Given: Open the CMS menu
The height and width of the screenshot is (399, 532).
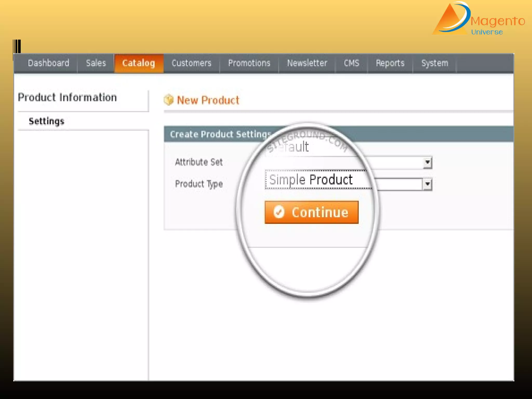Looking at the screenshot, I should click(351, 63).
